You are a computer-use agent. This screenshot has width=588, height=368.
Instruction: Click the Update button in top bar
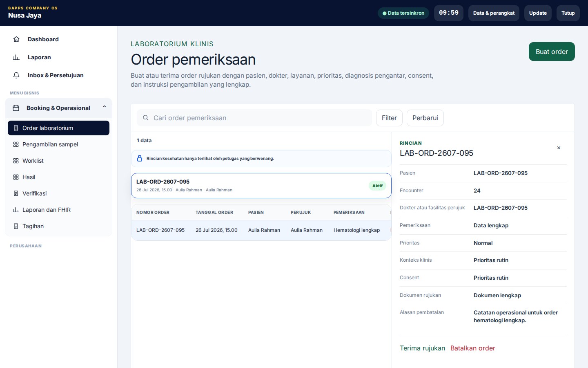pyautogui.click(x=538, y=13)
